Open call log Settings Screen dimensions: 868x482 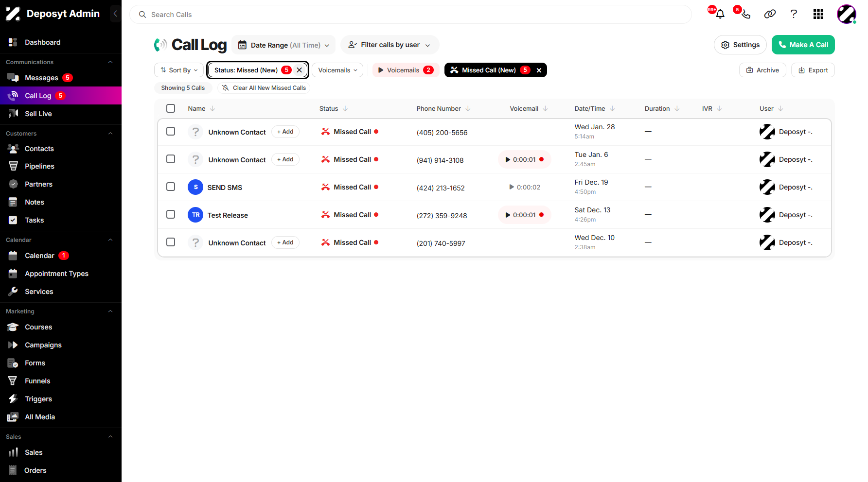click(x=740, y=45)
